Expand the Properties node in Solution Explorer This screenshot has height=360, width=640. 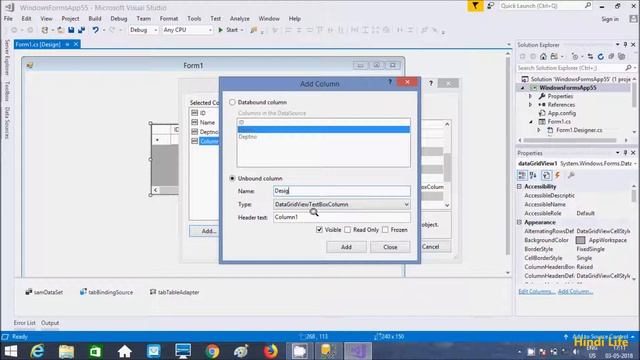click(x=530, y=96)
